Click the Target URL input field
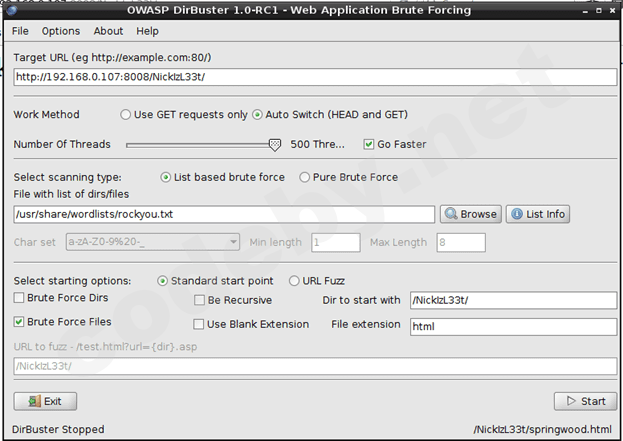 315,77
